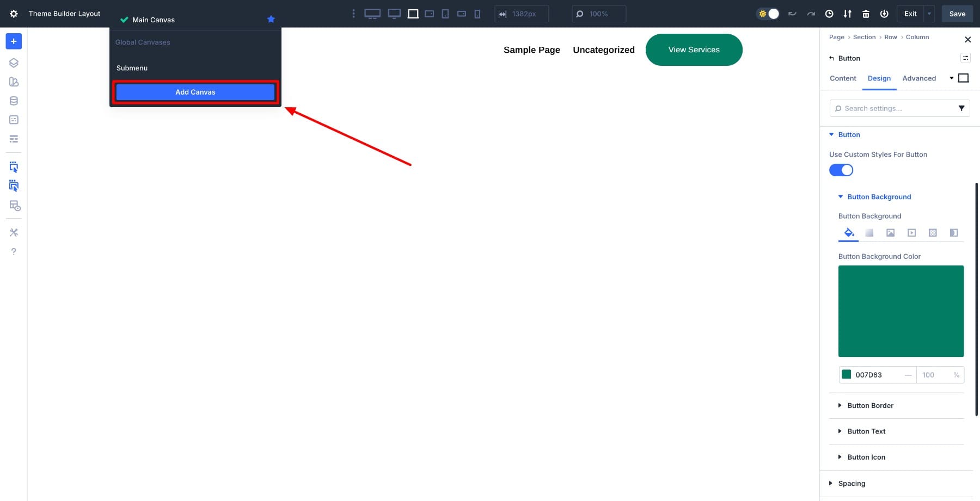Click the revision history clock icon
Viewport: 980px width, 501px height.
pos(829,14)
